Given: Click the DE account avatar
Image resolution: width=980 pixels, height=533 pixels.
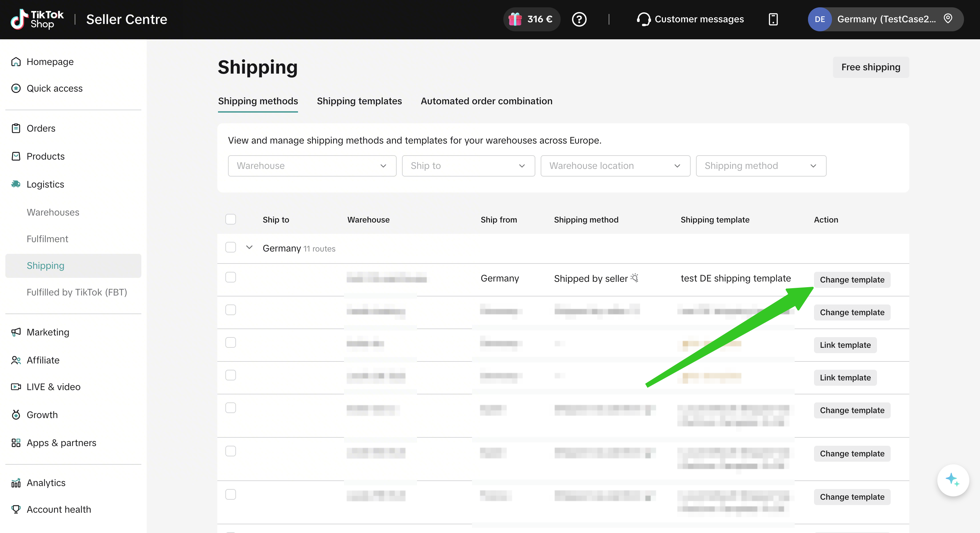Looking at the screenshot, I should pos(820,19).
